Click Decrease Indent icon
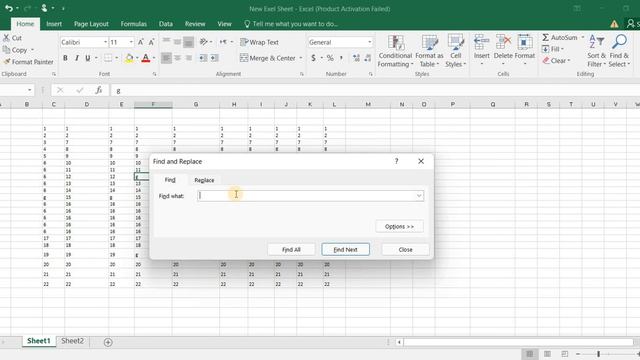Image resolution: width=640 pixels, height=360 pixels. pos(203,58)
